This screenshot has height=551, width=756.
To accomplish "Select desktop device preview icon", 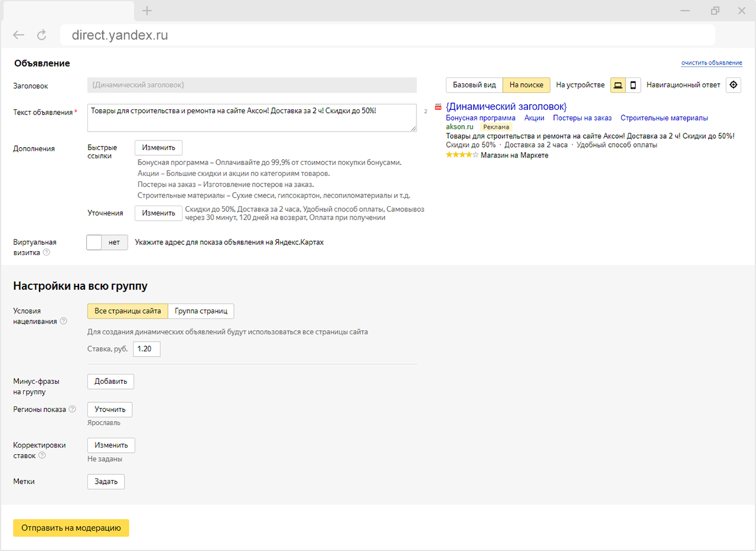I will (x=618, y=85).
